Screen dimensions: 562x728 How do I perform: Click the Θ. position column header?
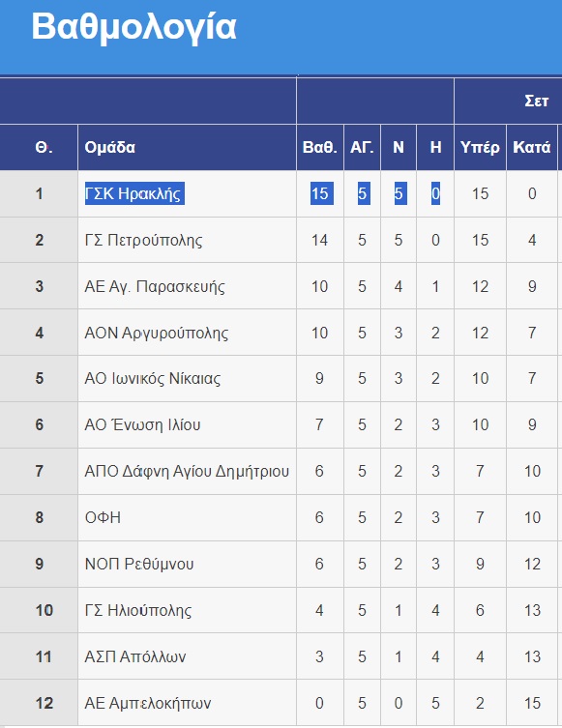[x=44, y=147]
